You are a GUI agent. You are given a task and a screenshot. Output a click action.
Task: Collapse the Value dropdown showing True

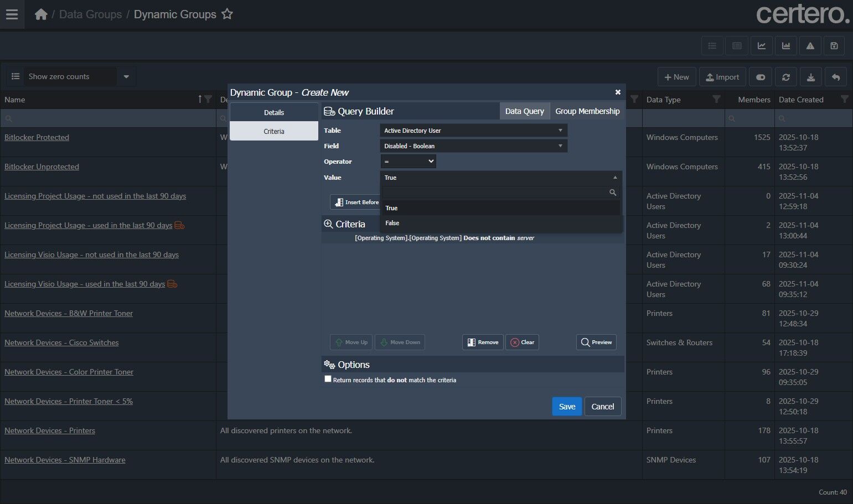point(501,178)
